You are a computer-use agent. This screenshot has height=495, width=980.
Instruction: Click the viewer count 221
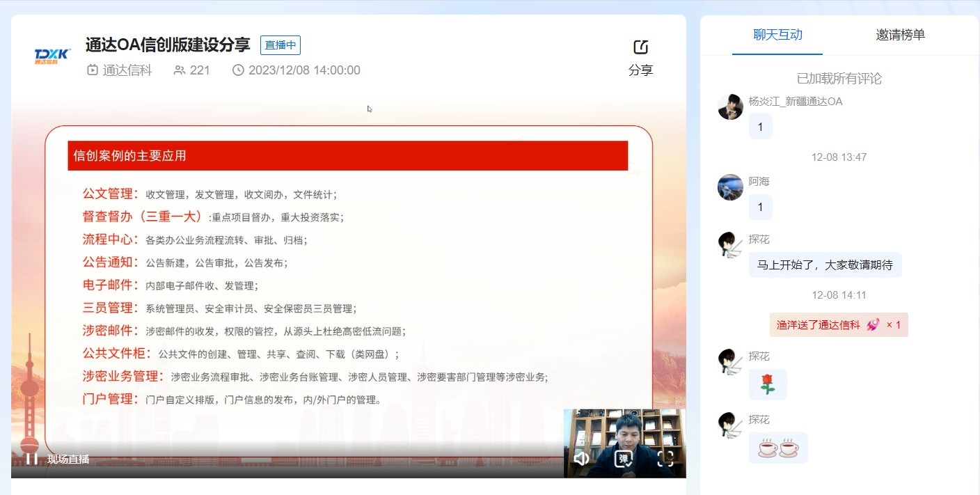tap(200, 70)
